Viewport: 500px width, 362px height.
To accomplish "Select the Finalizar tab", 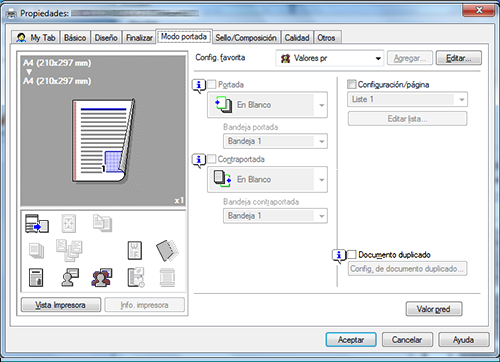I will point(139,38).
